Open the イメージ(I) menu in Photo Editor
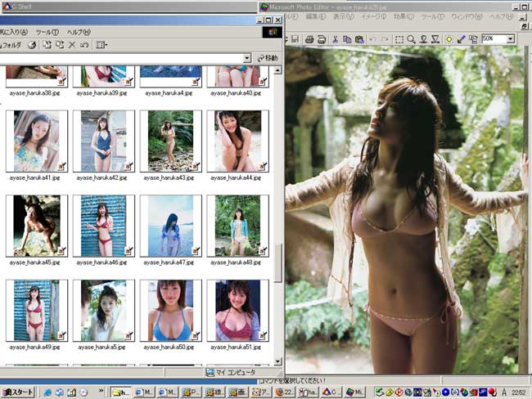 pos(373,16)
